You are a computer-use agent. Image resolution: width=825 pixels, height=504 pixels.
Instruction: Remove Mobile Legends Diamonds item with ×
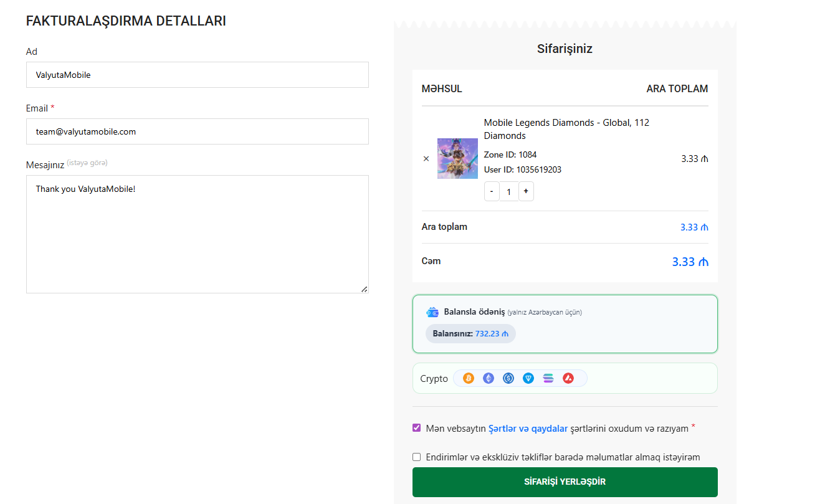[426, 159]
